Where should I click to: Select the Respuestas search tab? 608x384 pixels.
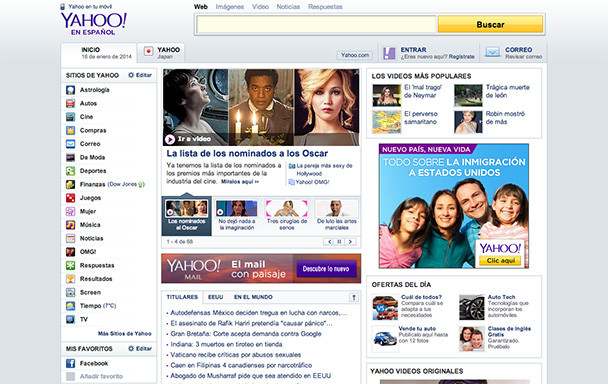pos(325,7)
